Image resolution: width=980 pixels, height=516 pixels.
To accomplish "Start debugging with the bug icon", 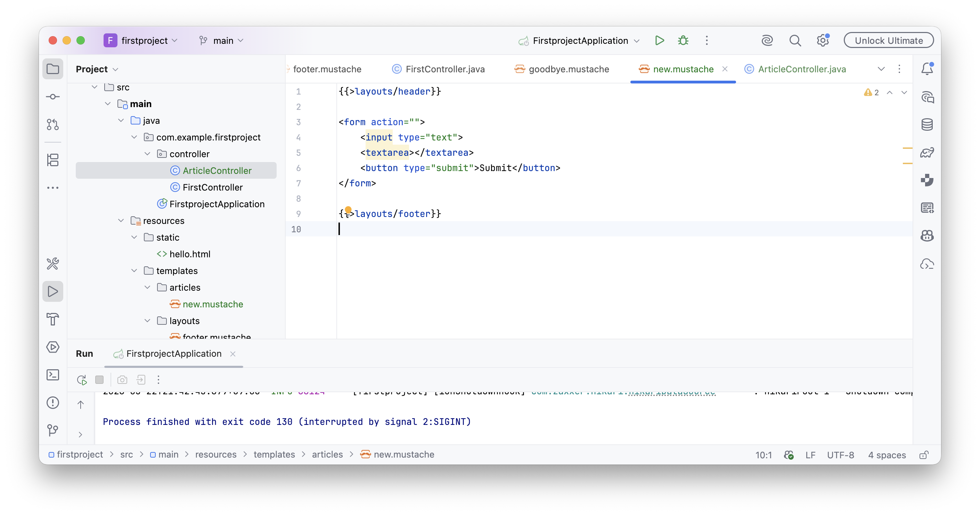I will point(683,40).
